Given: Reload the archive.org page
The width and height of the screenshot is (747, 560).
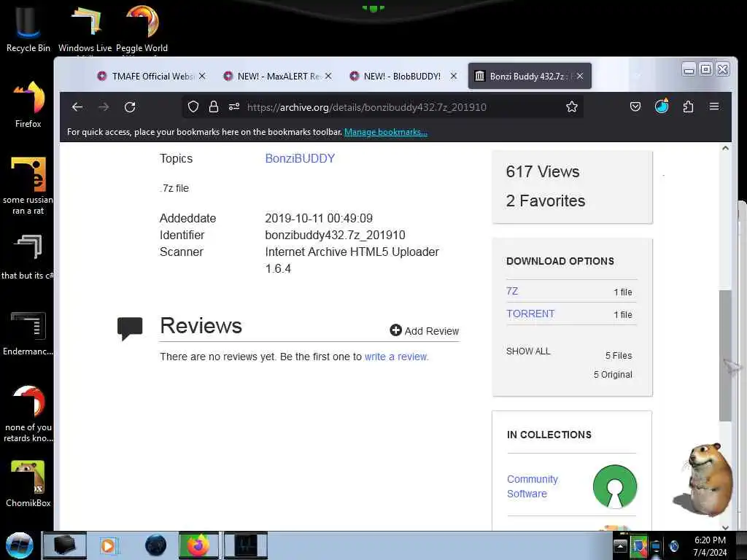Looking at the screenshot, I should click(130, 106).
